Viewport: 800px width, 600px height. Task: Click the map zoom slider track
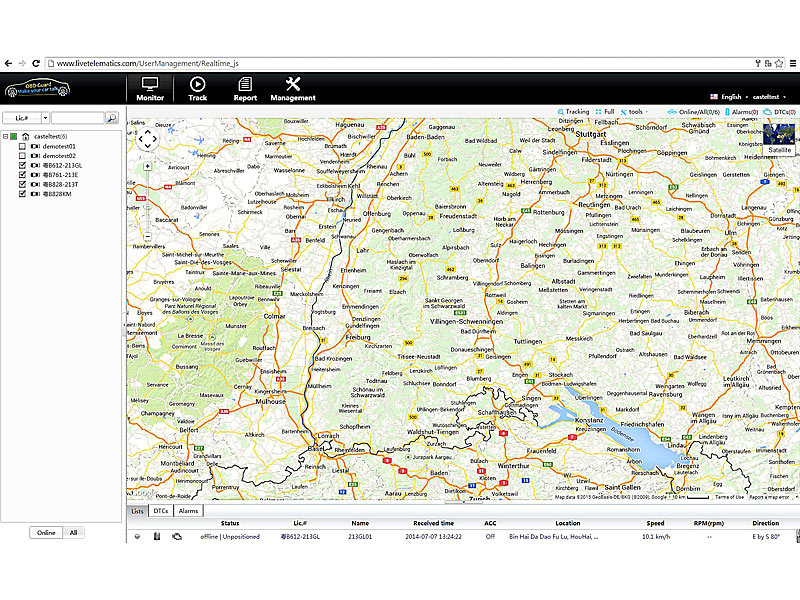pos(147,202)
